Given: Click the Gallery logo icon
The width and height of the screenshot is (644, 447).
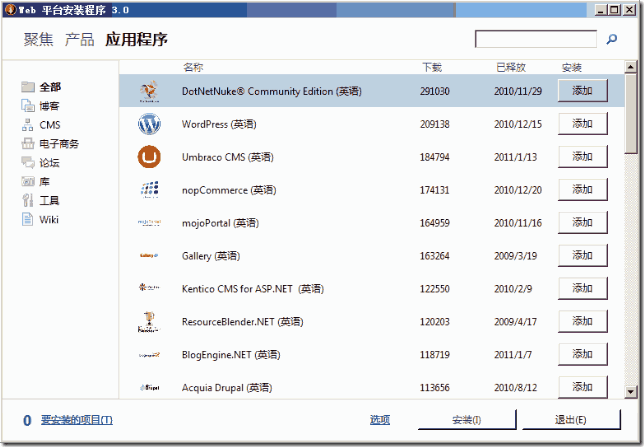Looking at the screenshot, I should coord(149,256).
